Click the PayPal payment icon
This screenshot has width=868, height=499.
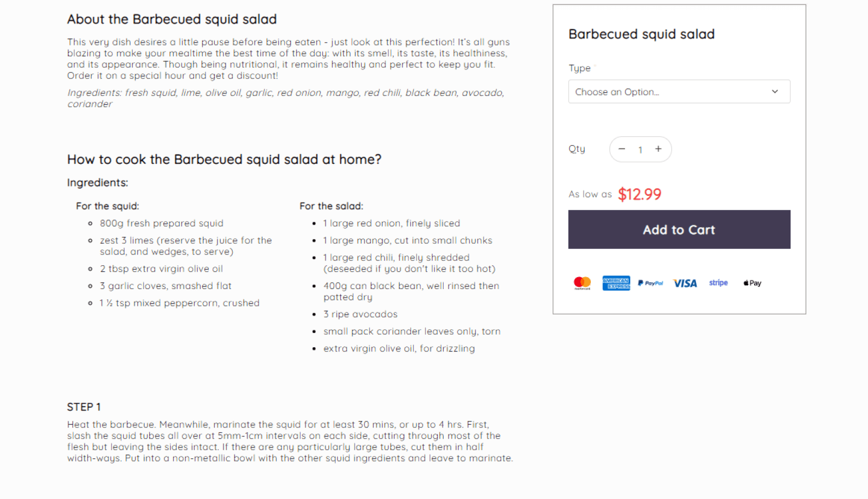(650, 283)
